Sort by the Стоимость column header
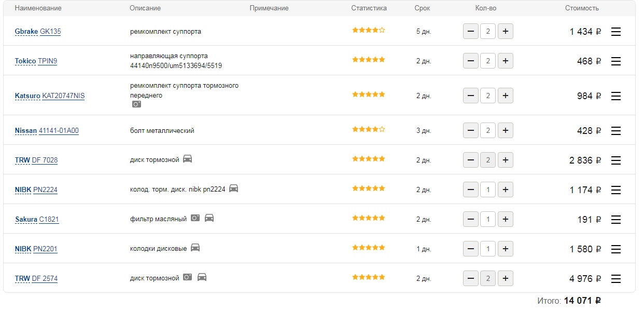This screenshot has height=311, width=644. pyautogui.click(x=582, y=8)
